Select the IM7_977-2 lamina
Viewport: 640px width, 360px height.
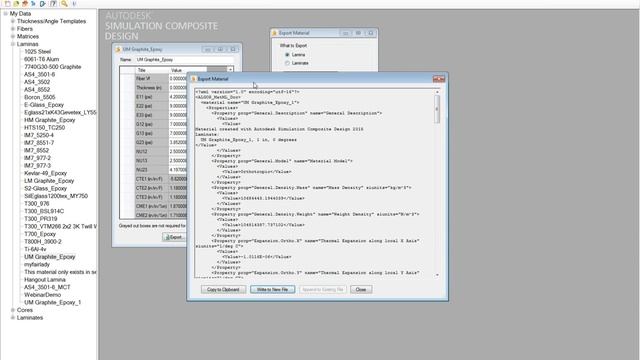click(38, 158)
